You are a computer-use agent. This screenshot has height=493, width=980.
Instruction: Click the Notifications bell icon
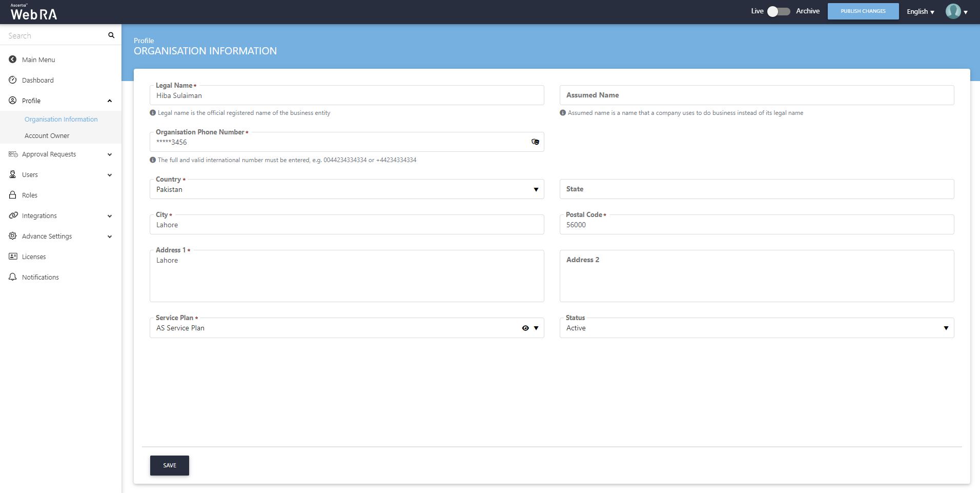pyautogui.click(x=13, y=277)
